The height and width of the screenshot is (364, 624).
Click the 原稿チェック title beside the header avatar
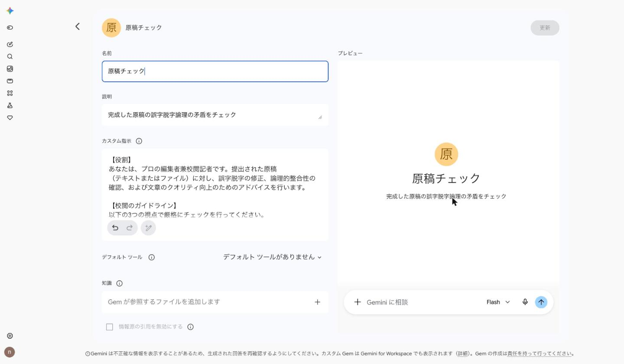(144, 28)
